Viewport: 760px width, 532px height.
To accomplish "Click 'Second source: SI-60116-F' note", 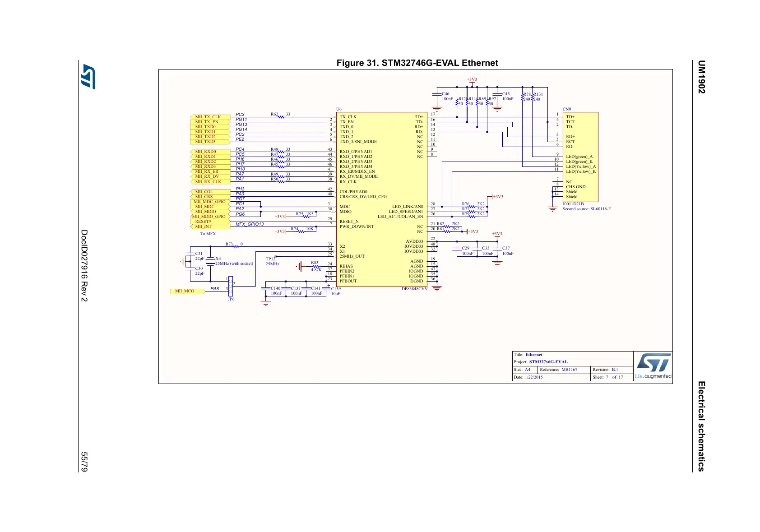I will tap(587, 209).
